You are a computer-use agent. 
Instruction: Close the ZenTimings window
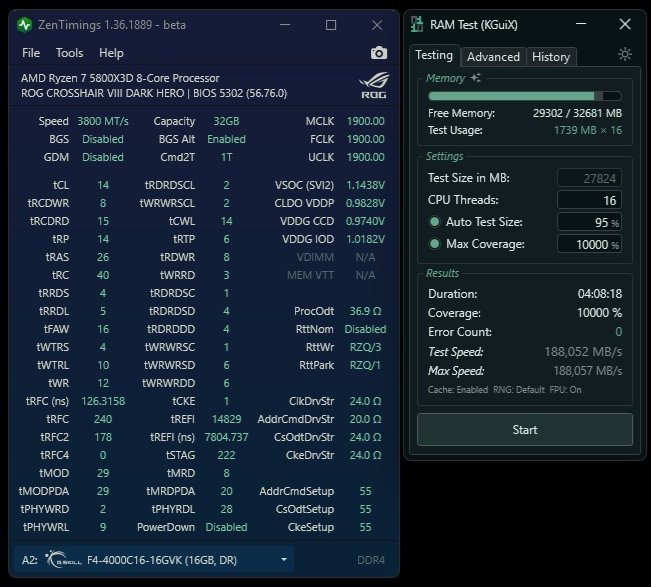377,25
